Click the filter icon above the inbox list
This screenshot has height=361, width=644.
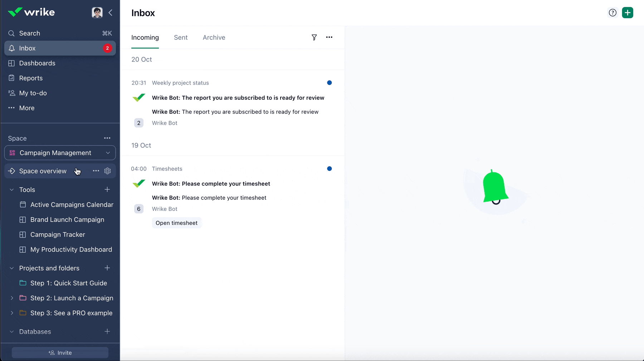(314, 37)
